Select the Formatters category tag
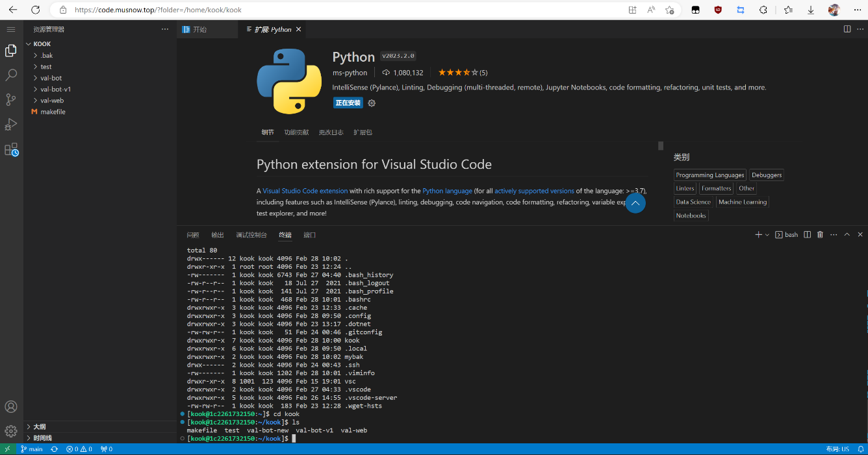868x455 pixels. [716, 189]
